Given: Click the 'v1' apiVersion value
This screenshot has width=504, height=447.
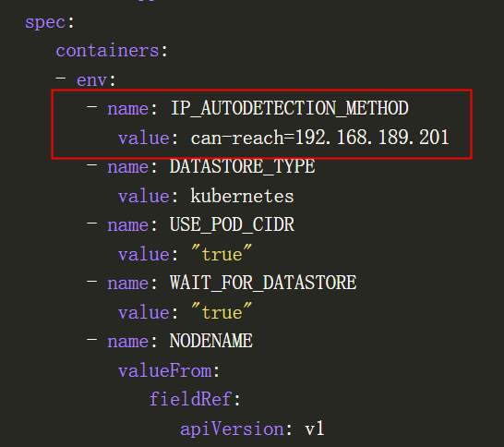Looking at the screenshot, I should [315, 429].
